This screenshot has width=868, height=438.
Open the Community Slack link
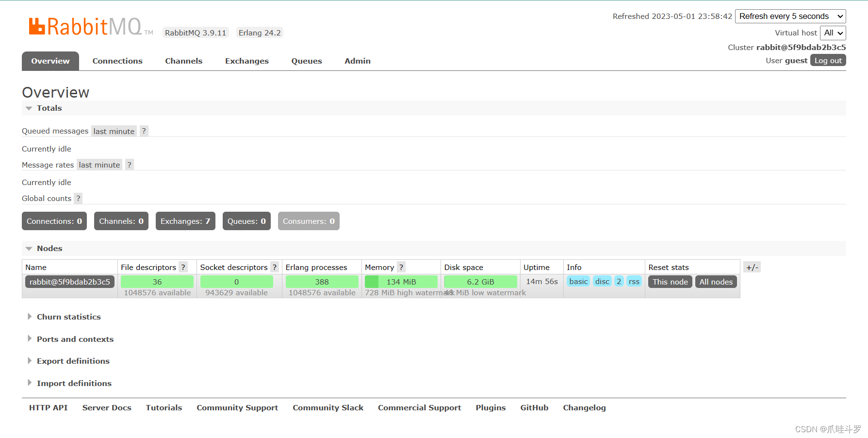click(328, 407)
